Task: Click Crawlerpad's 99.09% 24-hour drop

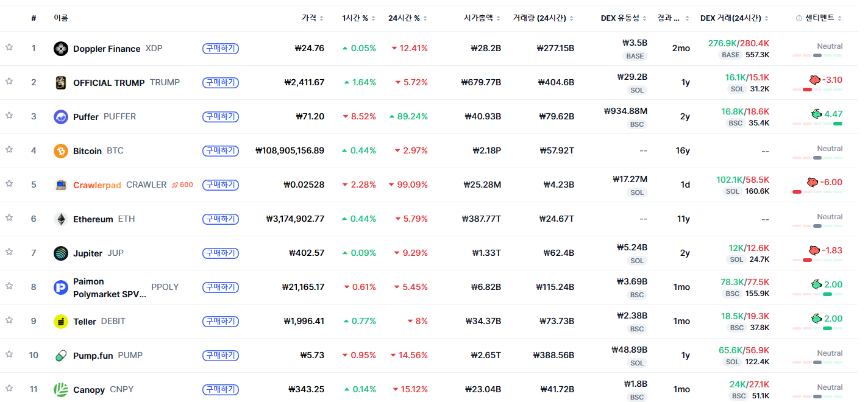Action: 408,185
